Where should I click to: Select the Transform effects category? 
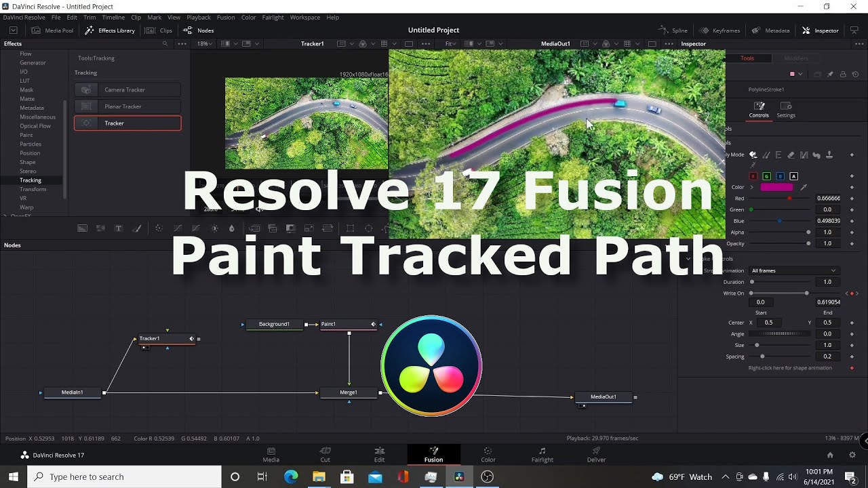pyautogui.click(x=33, y=189)
